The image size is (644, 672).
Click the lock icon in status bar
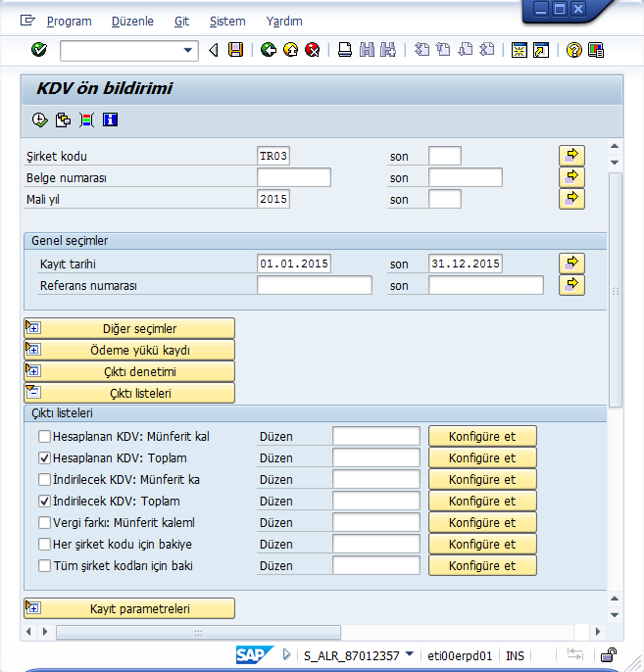coord(609,654)
